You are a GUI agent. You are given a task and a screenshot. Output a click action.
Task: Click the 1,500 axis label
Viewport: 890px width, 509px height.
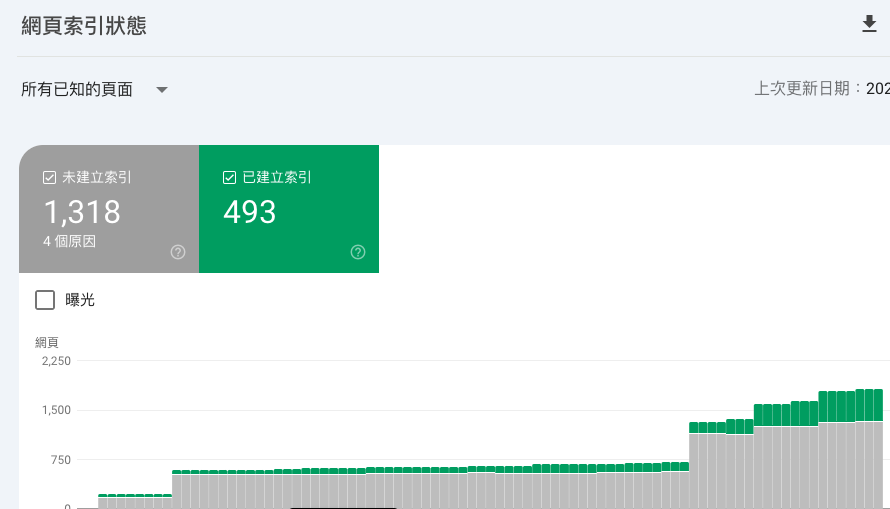click(56, 410)
